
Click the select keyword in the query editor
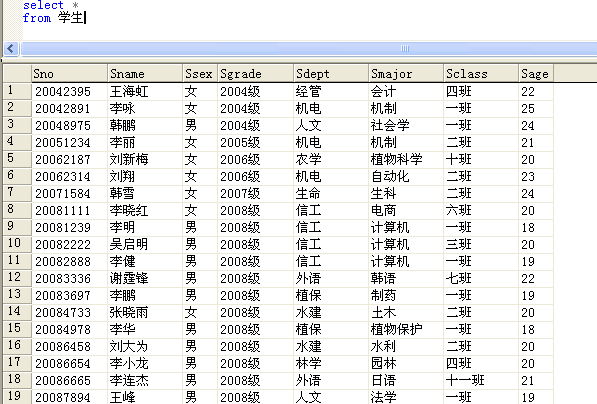[x=43, y=5]
